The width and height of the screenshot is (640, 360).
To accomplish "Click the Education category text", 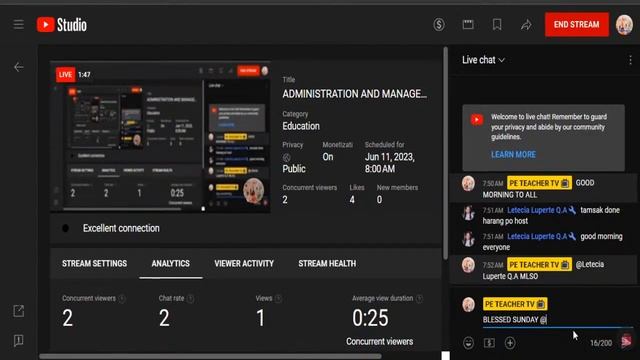I will point(301,126).
